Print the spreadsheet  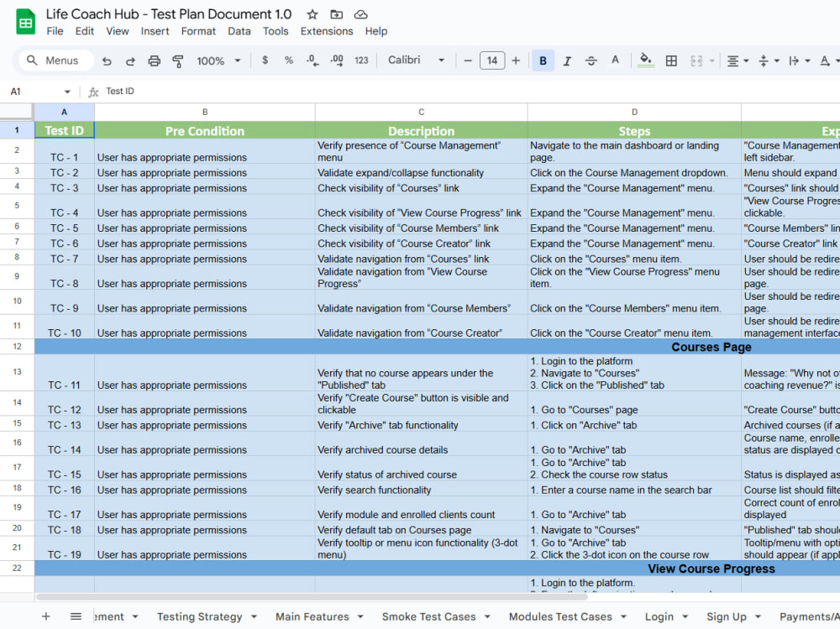tap(155, 61)
